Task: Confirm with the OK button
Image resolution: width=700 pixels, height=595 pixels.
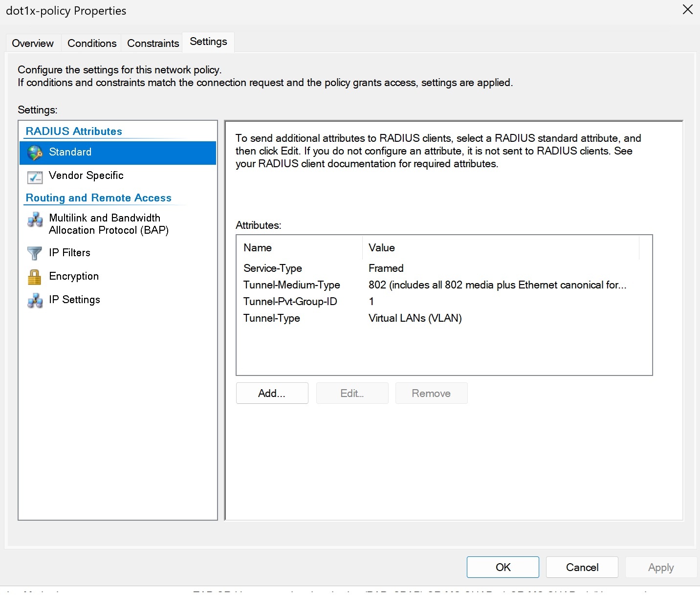Action: coord(503,567)
